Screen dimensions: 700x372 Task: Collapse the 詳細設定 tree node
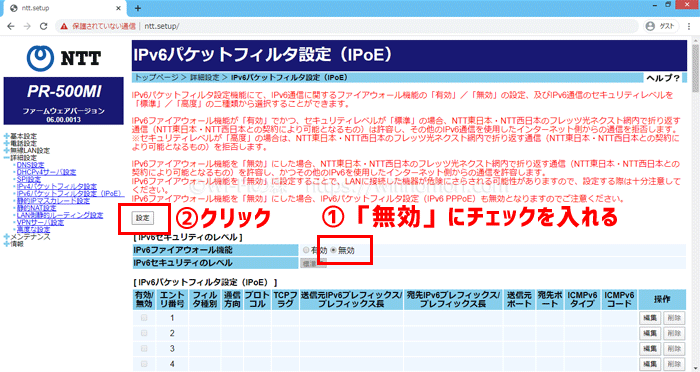[x=7, y=158]
